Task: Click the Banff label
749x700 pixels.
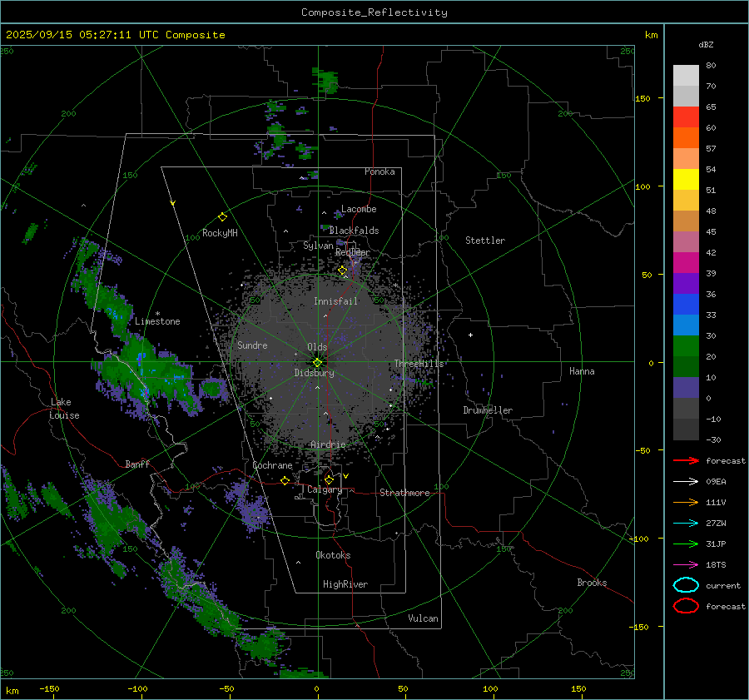Action: click(137, 464)
